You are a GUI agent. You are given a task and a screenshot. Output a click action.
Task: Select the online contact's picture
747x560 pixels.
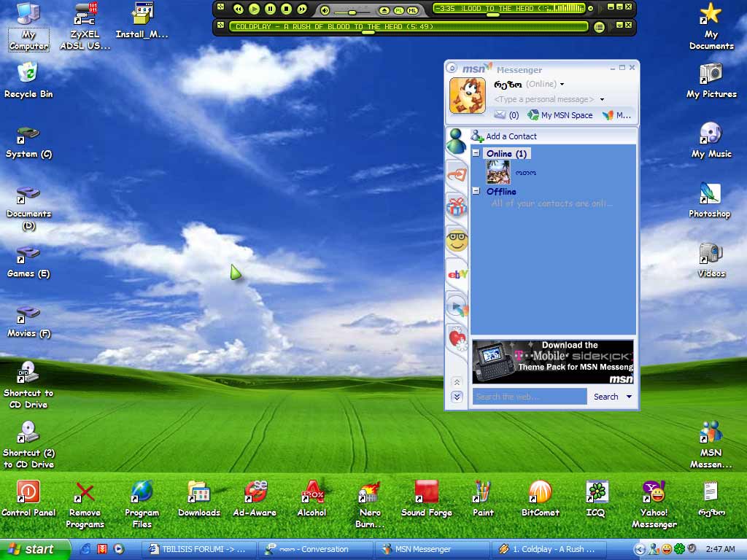click(498, 172)
